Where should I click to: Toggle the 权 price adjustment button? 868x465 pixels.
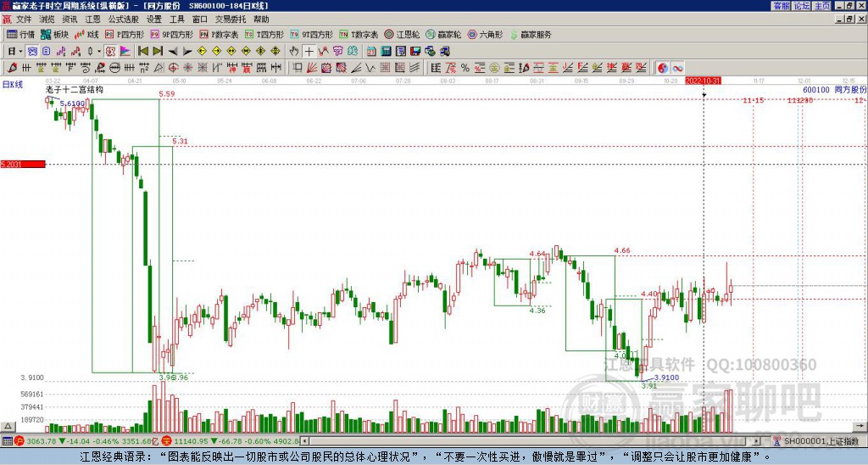111,51
